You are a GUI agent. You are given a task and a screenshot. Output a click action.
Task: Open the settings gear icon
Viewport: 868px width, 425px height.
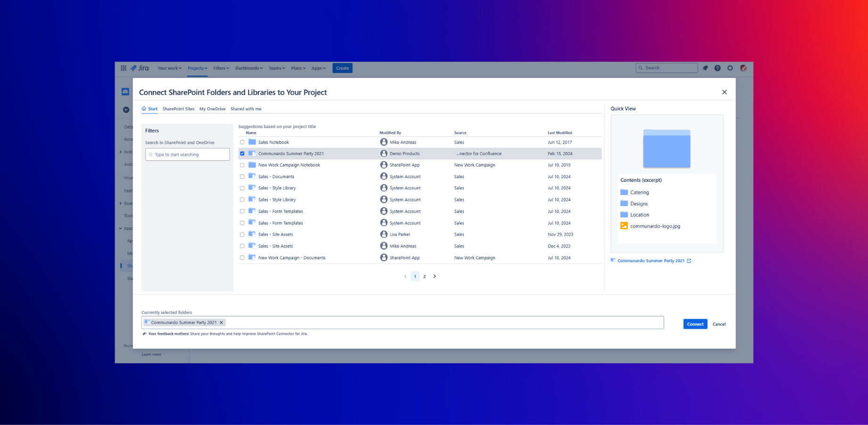[x=730, y=68]
